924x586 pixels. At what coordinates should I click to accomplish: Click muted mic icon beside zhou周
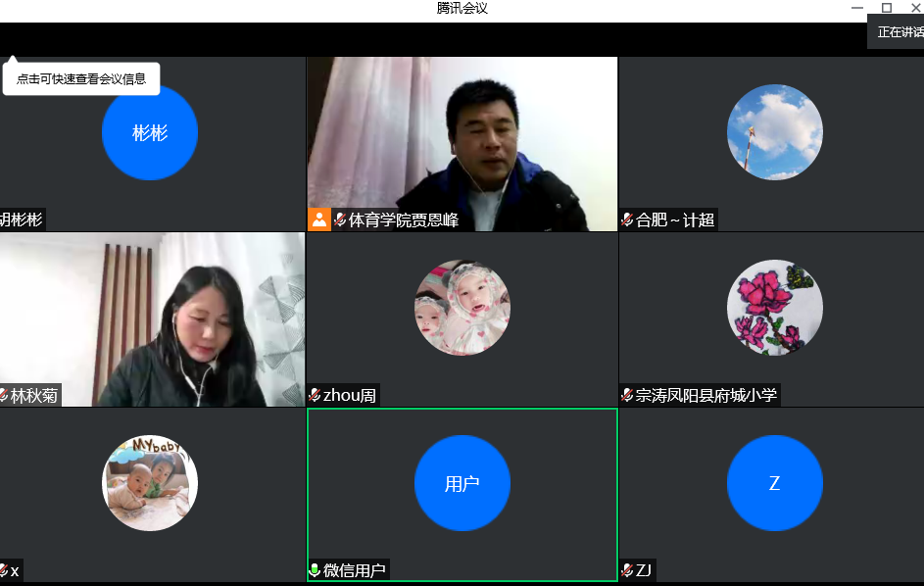tap(315, 395)
